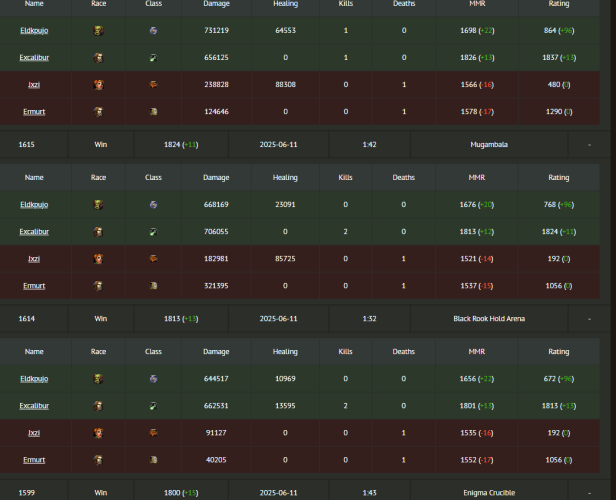Click race icon in the 731219 damage row

point(98,31)
